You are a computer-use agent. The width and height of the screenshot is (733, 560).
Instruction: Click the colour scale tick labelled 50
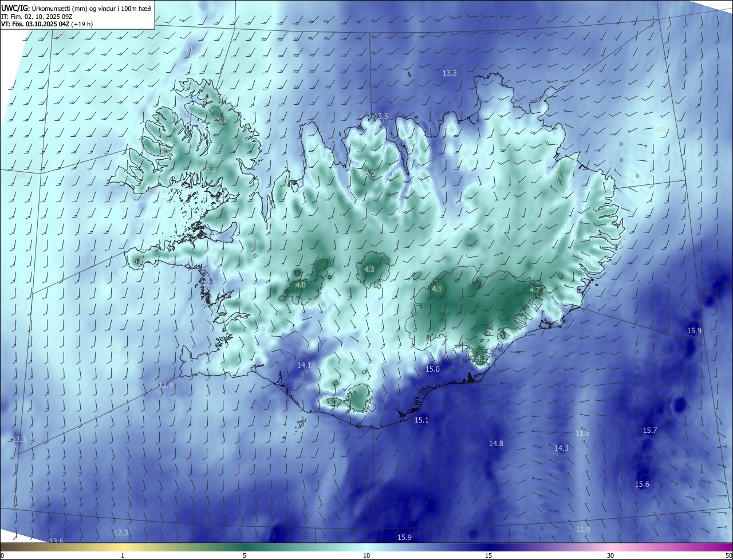pos(728,555)
